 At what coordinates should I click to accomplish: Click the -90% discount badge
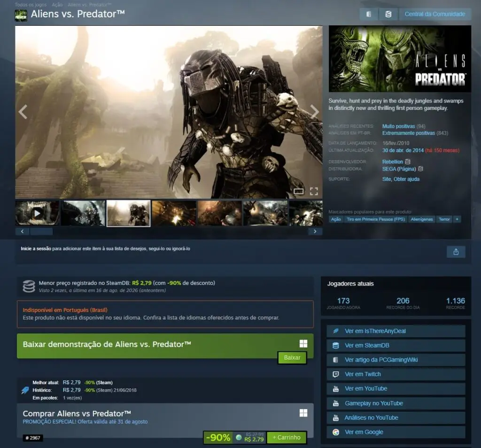218,438
